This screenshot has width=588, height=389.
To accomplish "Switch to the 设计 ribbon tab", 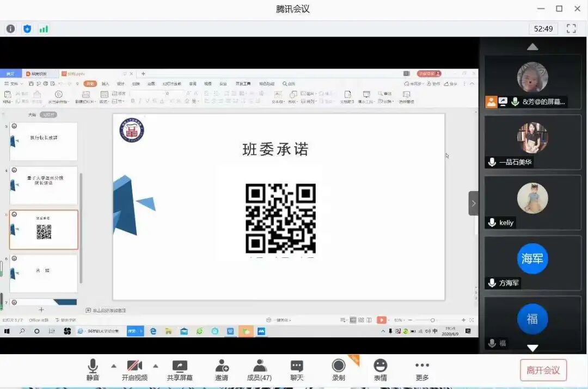I will [x=120, y=84].
